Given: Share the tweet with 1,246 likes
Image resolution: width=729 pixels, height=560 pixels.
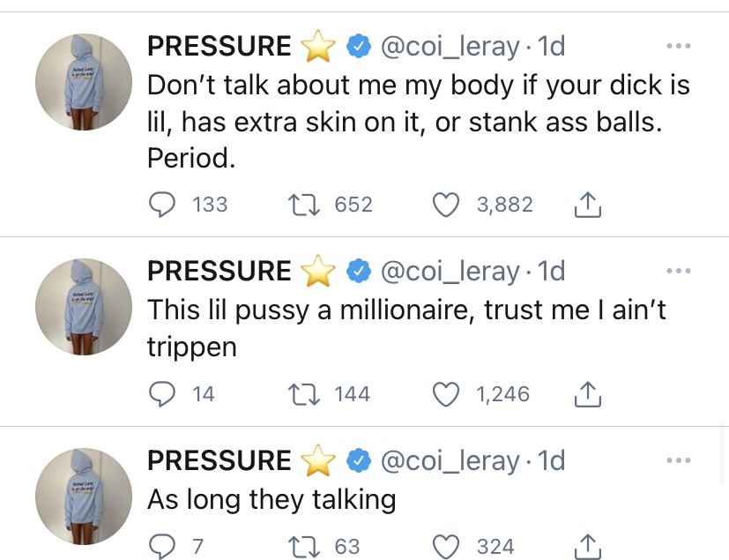Looking at the screenshot, I should [x=587, y=394].
